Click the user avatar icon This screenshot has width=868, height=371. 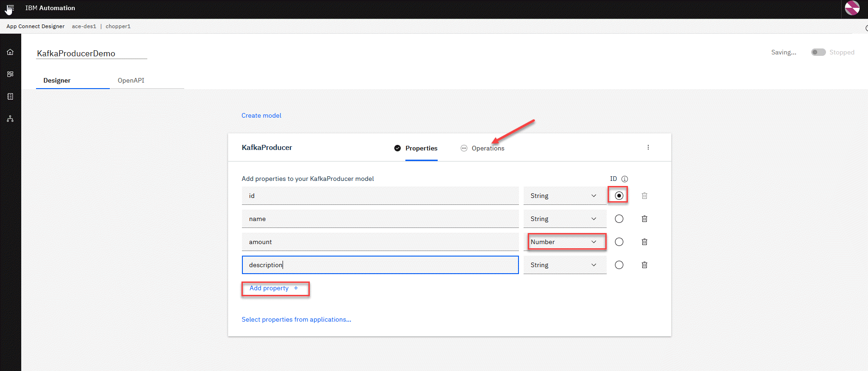(x=852, y=8)
